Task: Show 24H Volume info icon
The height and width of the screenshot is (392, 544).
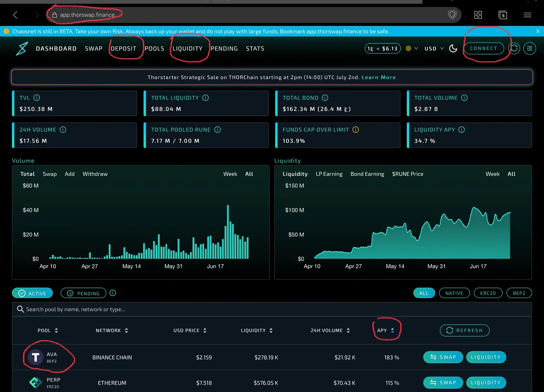Action: click(63, 130)
